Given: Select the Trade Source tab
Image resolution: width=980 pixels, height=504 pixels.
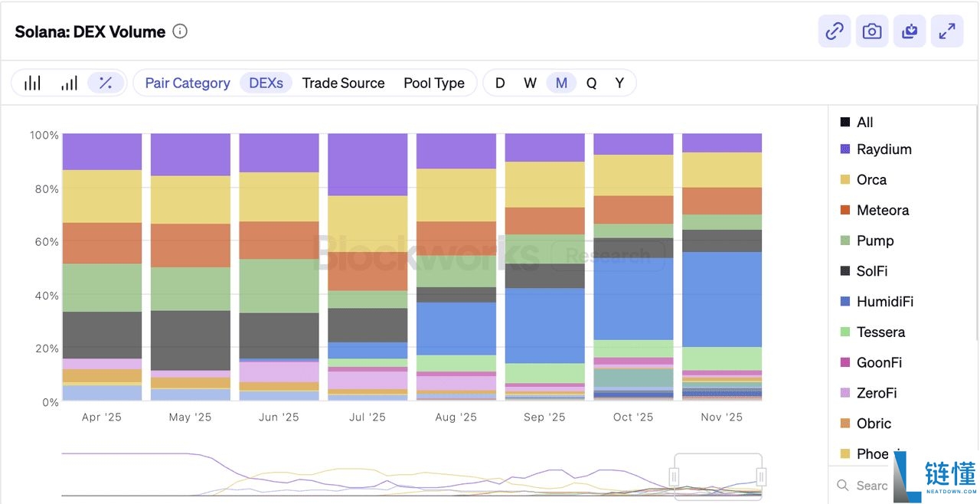Looking at the screenshot, I should pyautogui.click(x=343, y=83).
